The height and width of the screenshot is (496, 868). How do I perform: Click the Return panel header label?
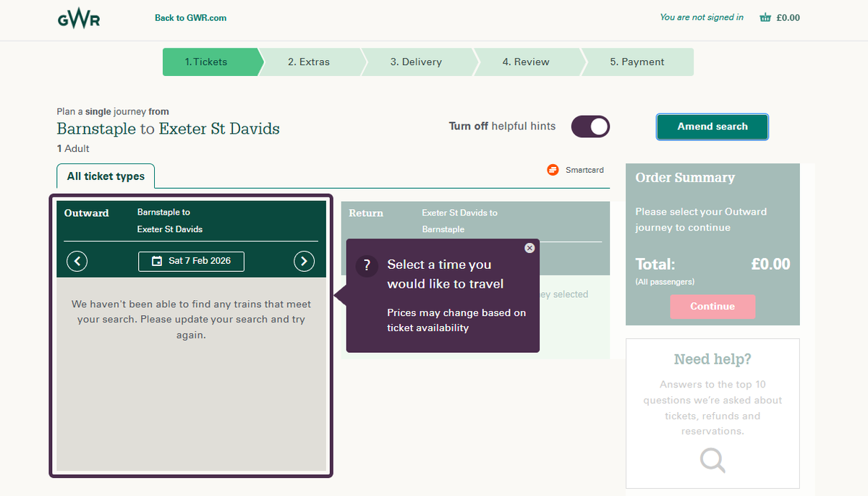click(366, 213)
